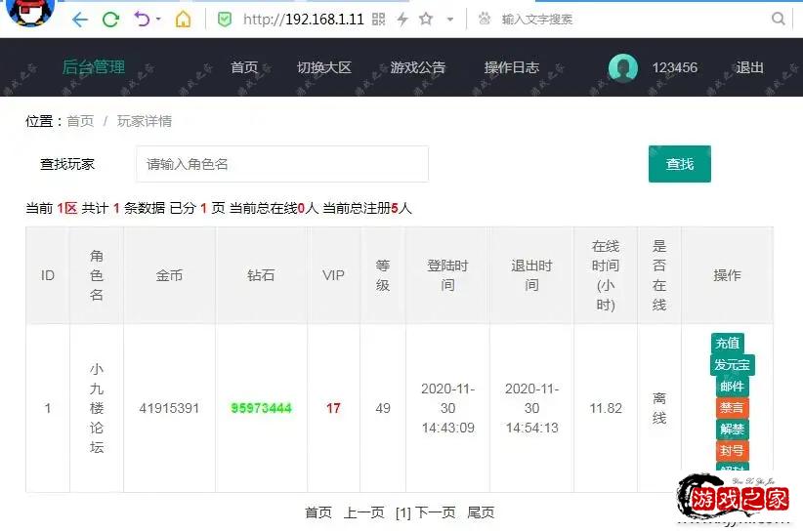This screenshot has width=803, height=532.
Task: Bookmark page with the star icon
Action: point(426,19)
